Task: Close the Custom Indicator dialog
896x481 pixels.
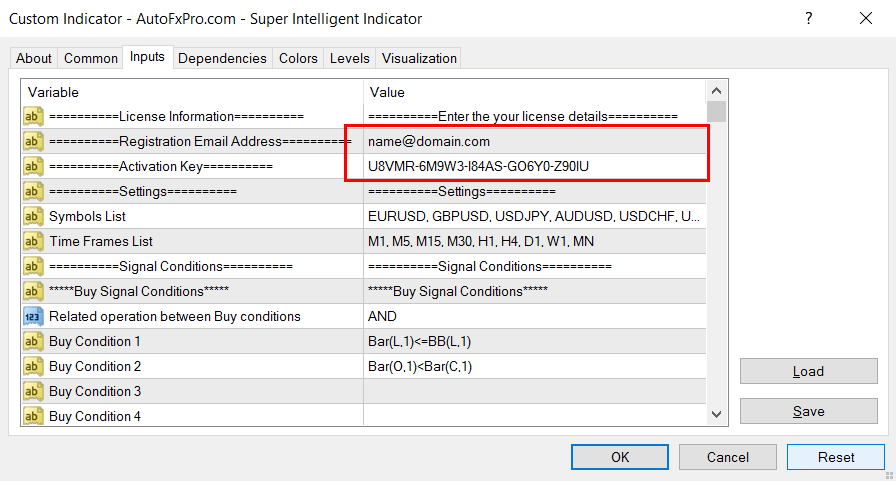Action: tap(866, 18)
